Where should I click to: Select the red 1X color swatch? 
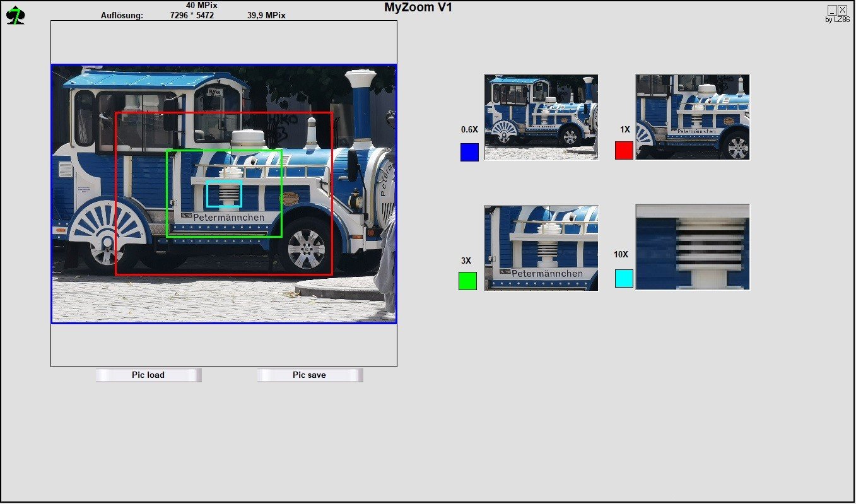pyautogui.click(x=624, y=150)
